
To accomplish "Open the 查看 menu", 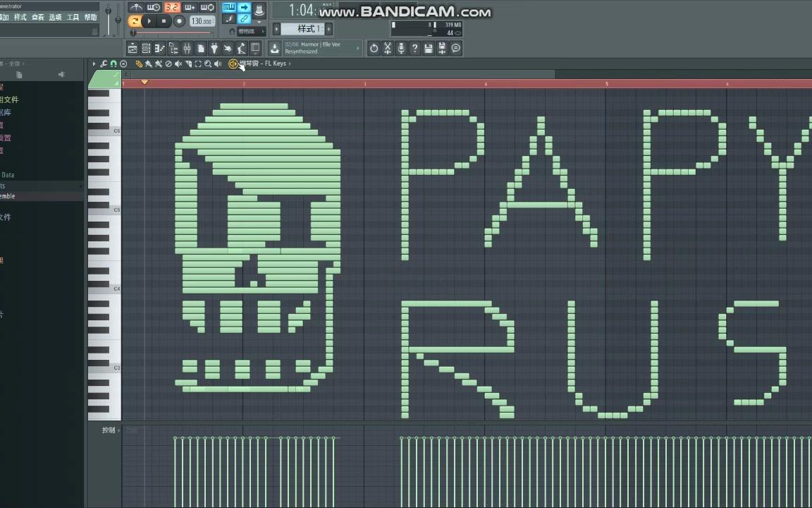I will point(38,17).
